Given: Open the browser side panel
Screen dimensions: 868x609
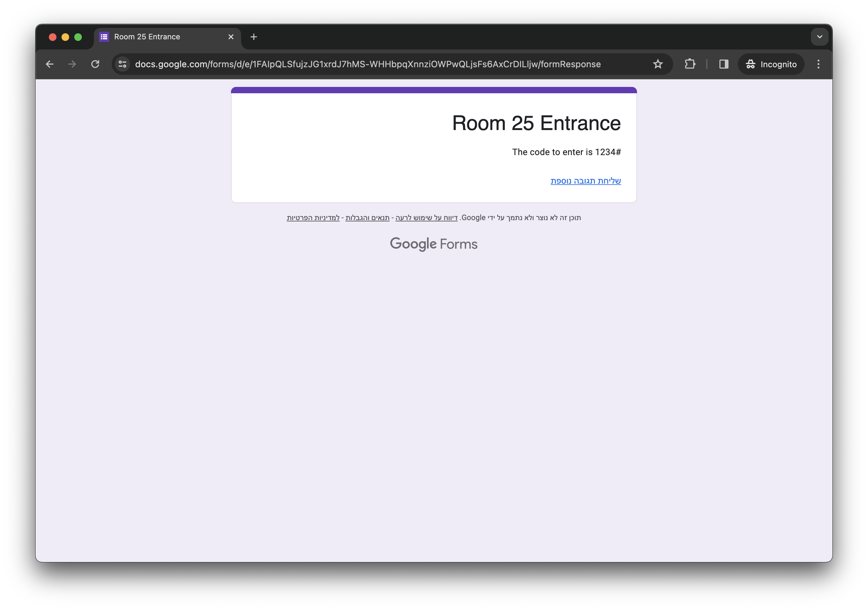Looking at the screenshot, I should coord(724,64).
